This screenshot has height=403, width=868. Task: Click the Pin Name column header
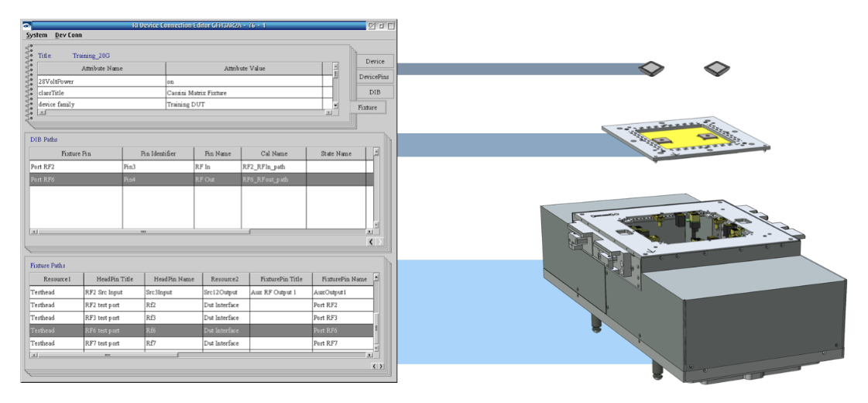point(218,153)
